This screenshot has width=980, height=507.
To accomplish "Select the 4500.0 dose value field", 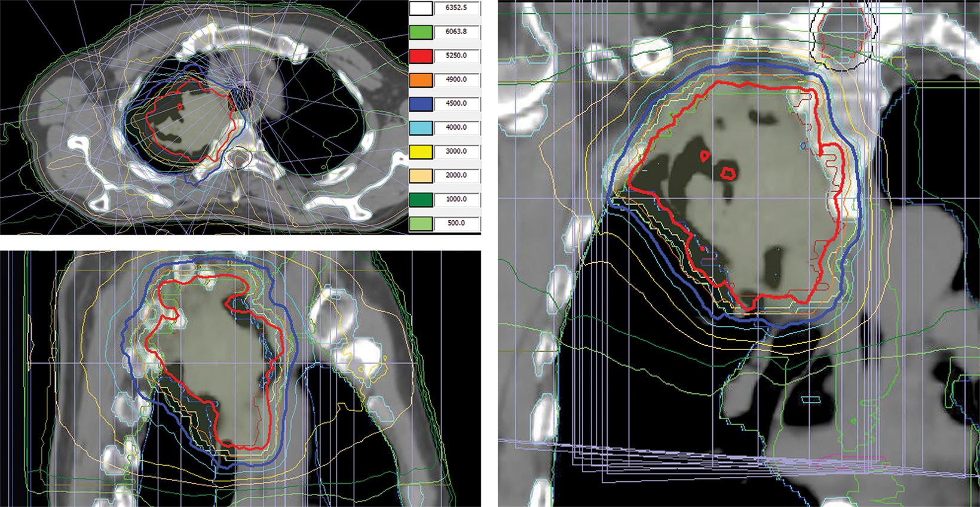I will pyautogui.click(x=457, y=103).
